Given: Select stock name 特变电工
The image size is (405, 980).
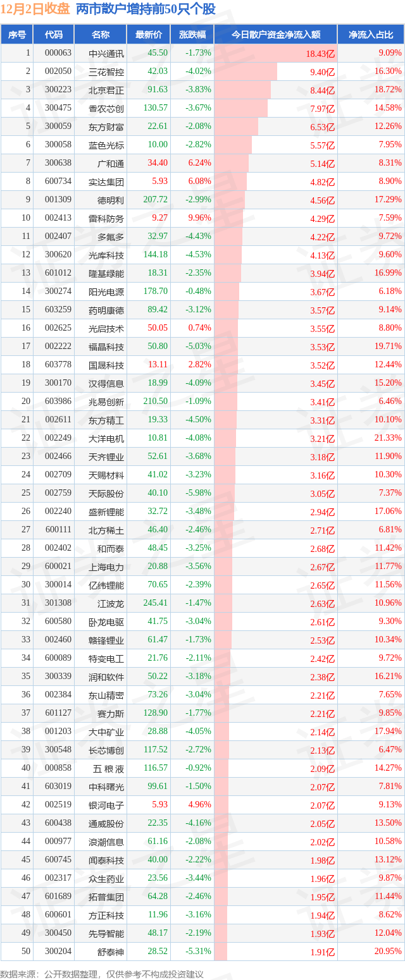Looking at the screenshot, I should tap(106, 658).
